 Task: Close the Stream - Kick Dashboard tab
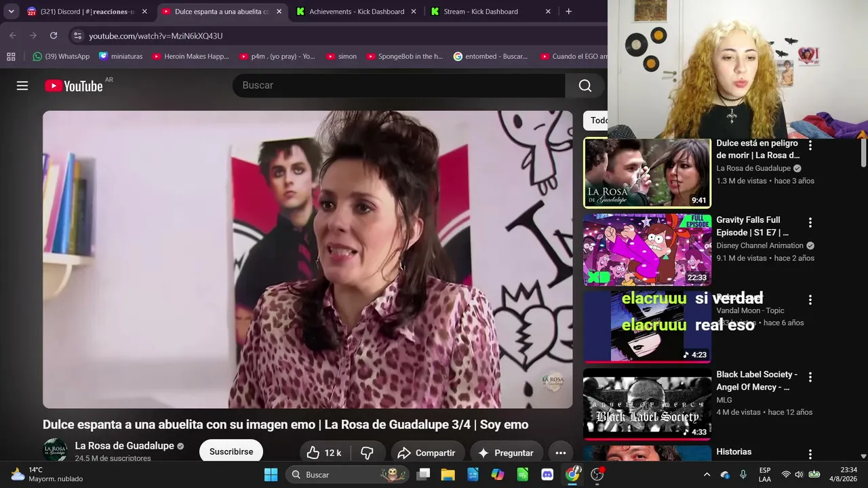(x=548, y=12)
